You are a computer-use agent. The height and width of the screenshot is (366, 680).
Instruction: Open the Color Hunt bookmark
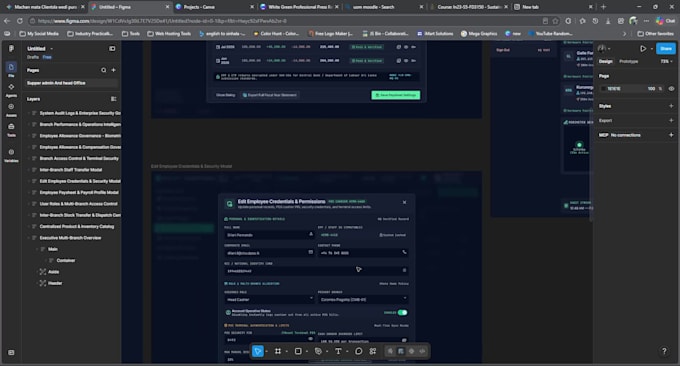pyautogui.click(x=276, y=33)
